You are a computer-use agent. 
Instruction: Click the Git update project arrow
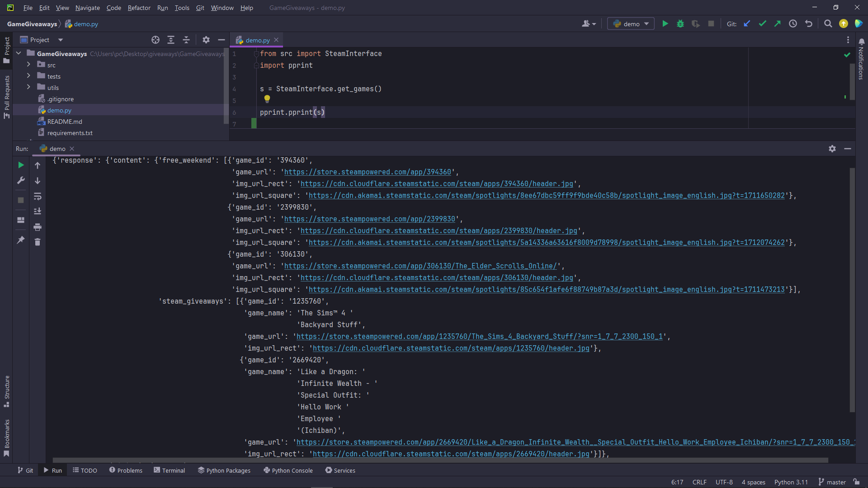747,24
